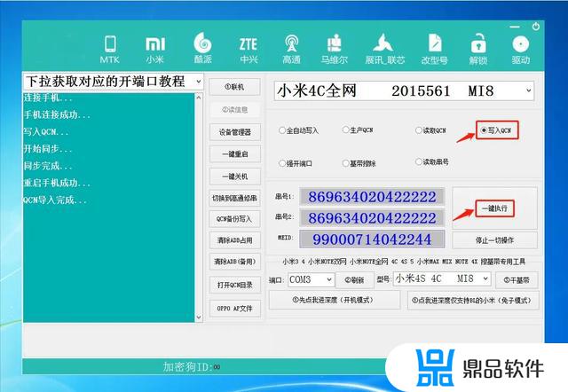Click the 清除ADB(备用) button
This screenshot has height=392, width=568.
pos(234,262)
